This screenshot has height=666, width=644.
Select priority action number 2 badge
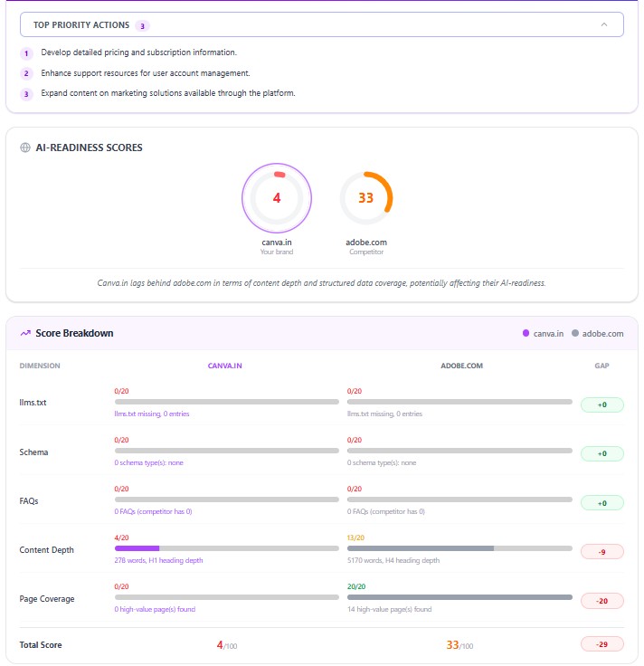pos(26,73)
